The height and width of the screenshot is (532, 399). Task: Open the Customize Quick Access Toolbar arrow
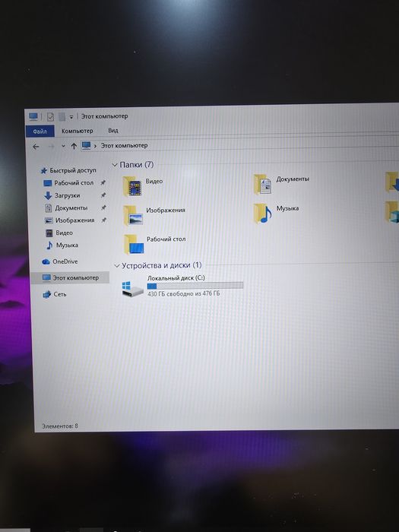point(71,117)
